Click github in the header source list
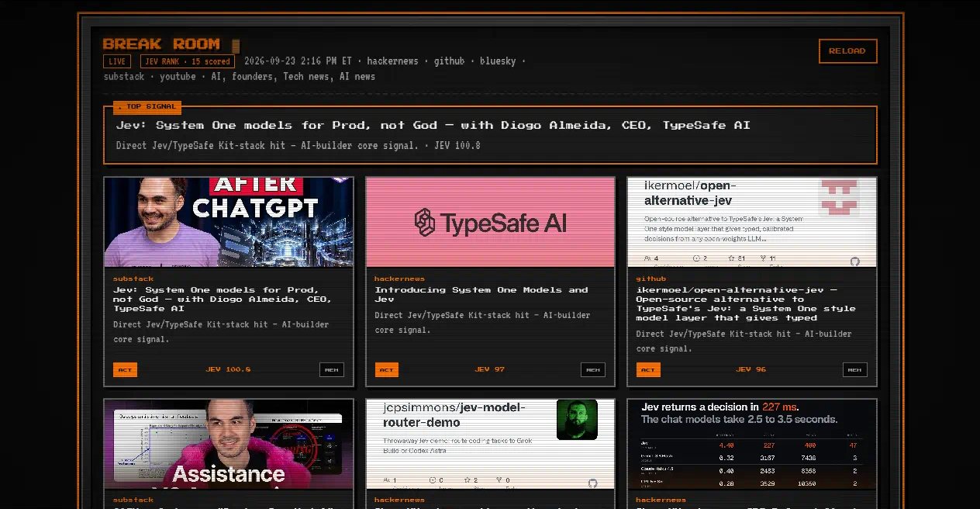This screenshot has height=509, width=980. [x=449, y=61]
